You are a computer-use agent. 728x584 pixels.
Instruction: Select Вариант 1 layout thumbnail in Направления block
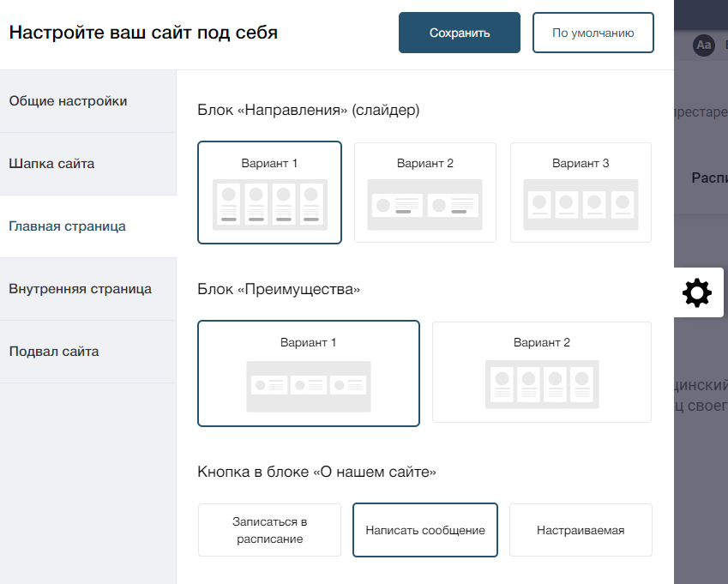coord(270,193)
